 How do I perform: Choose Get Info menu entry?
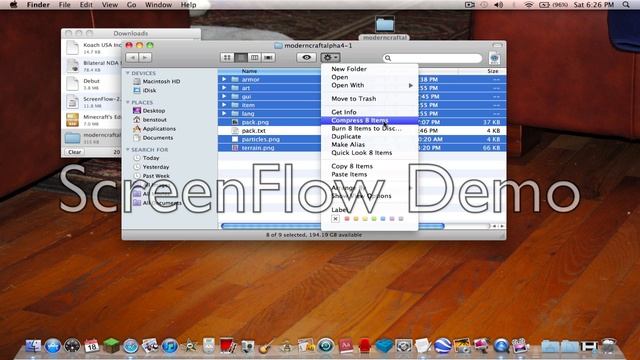point(370,112)
